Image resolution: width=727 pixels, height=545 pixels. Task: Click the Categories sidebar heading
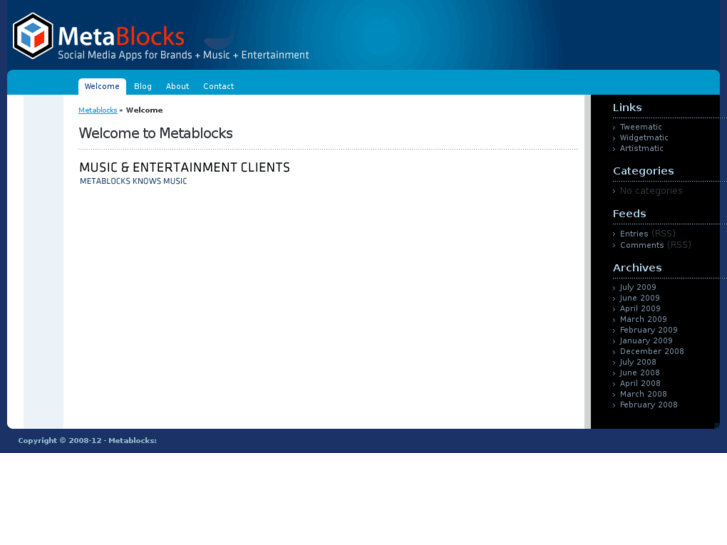tap(643, 171)
